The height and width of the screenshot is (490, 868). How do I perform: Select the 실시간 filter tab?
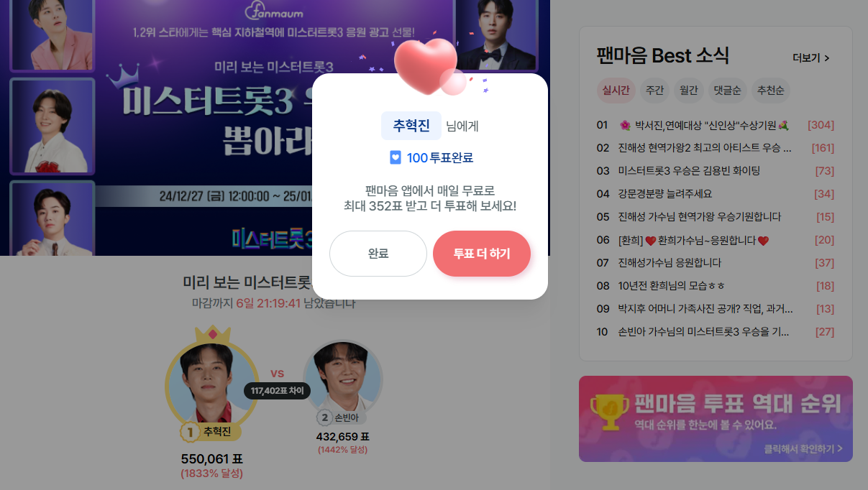click(x=616, y=91)
